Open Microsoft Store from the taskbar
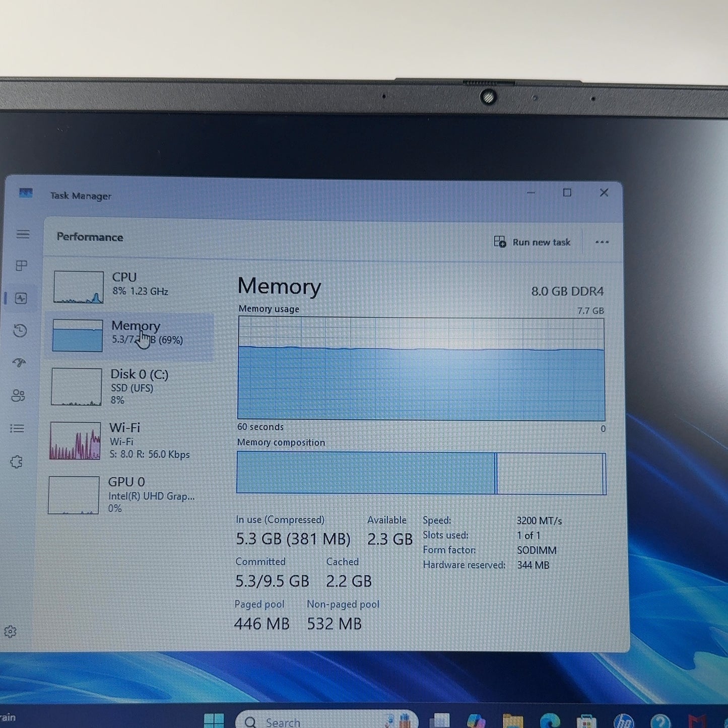 [x=586, y=721]
